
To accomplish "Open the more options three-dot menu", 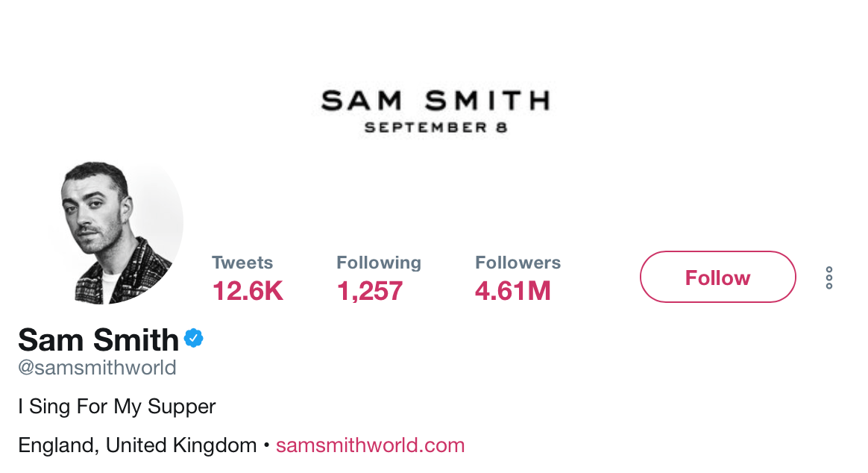I will point(828,278).
